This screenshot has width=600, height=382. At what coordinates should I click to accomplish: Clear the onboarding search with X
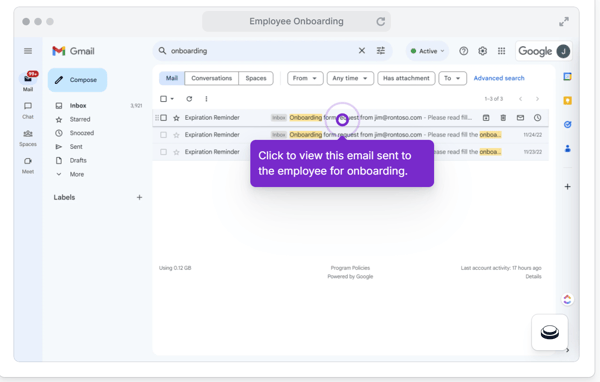[362, 51]
